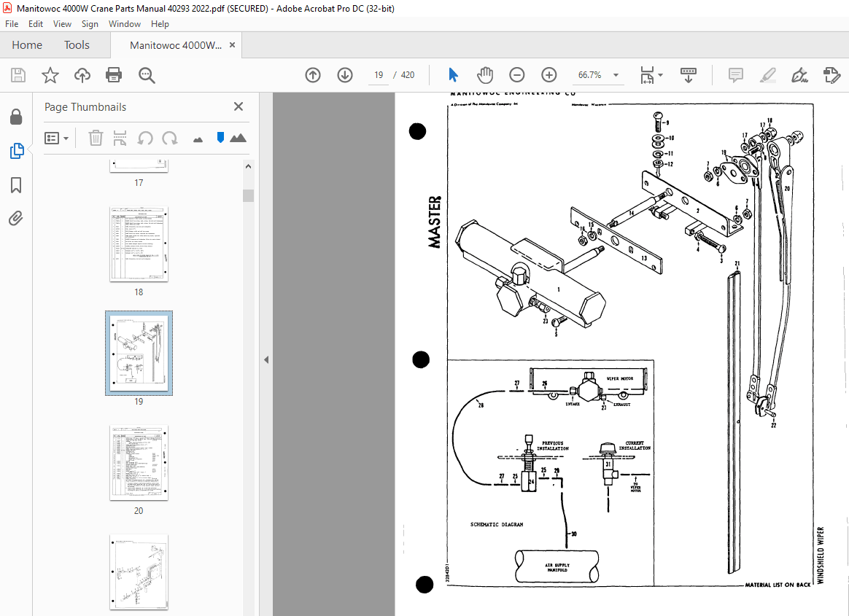This screenshot has height=616, width=849.
Task: Open the Page Thumbnails panel icon
Action: point(17,151)
